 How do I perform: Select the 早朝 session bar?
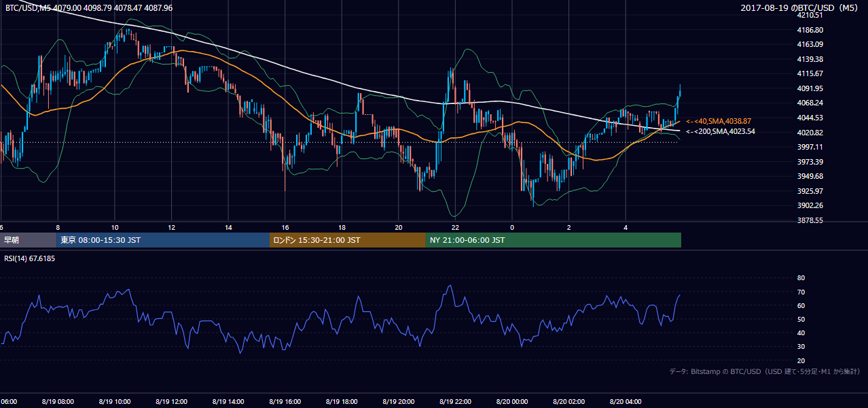click(28, 240)
